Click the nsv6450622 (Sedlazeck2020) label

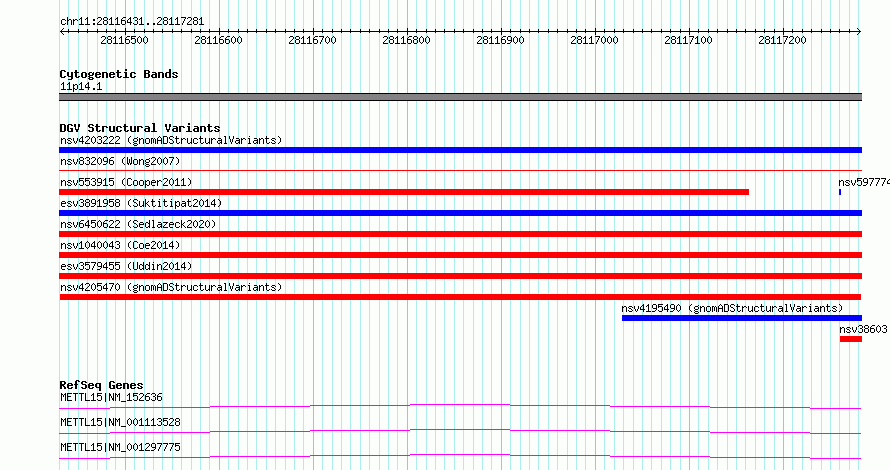[138, 224]
